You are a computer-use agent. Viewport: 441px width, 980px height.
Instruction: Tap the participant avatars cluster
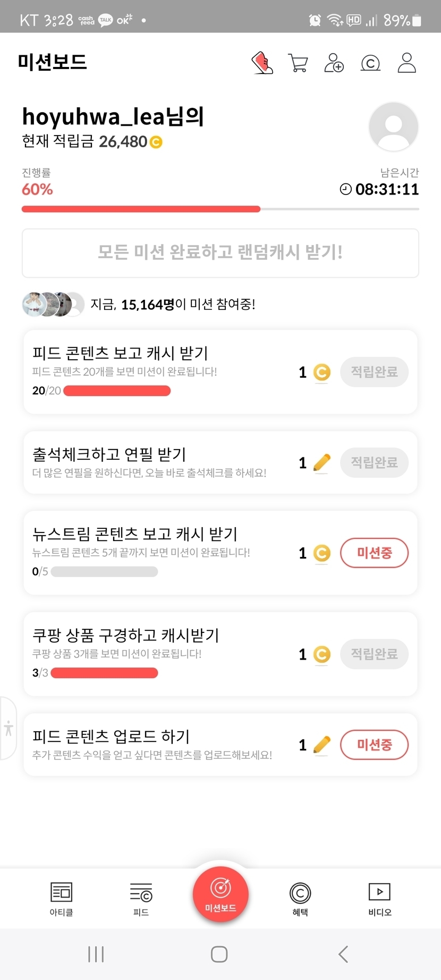coord(53,305)
